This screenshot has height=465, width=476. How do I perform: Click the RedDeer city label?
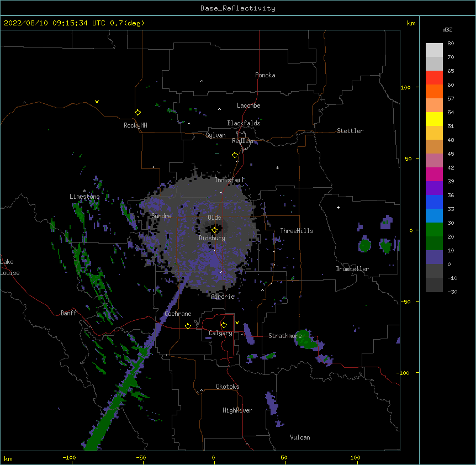point(244,141)
